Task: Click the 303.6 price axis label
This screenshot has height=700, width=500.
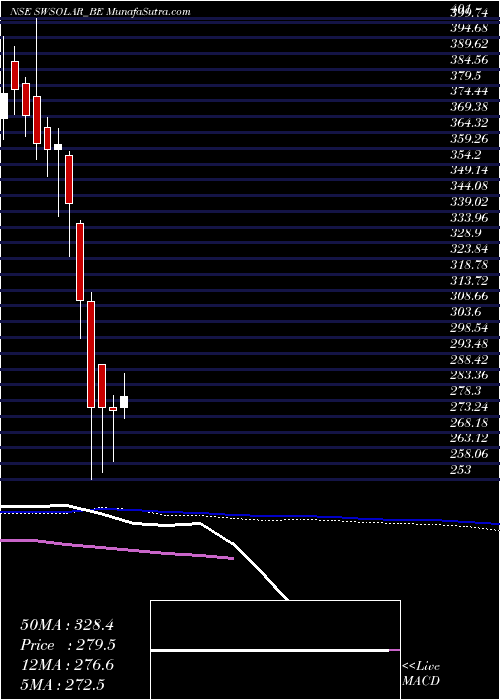Action: tap(466, 312)
